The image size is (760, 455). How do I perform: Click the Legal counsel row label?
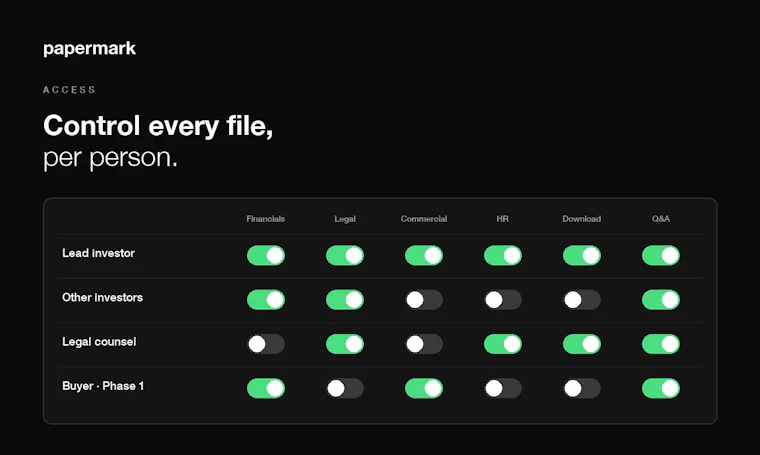click(99, 342)
